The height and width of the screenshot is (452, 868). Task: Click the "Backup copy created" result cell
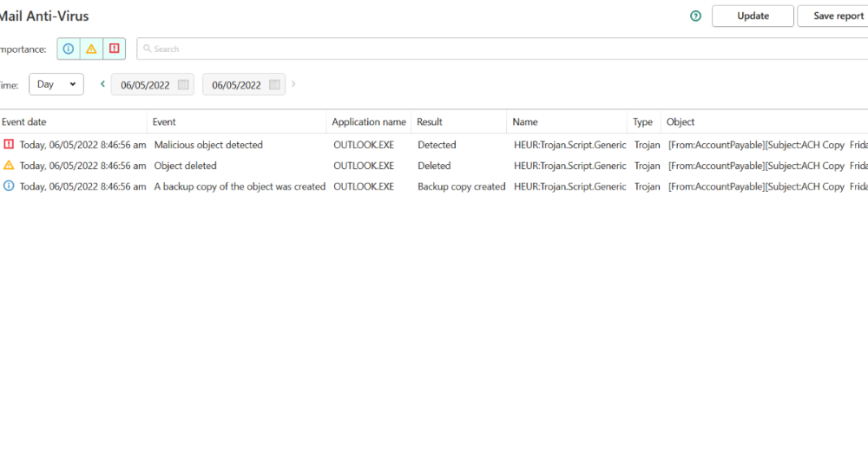click(x=461, y=187)
